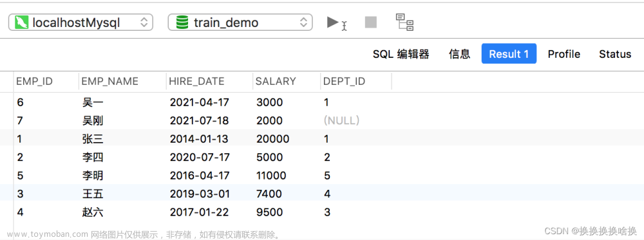Select the salary cell 3000

269,102
